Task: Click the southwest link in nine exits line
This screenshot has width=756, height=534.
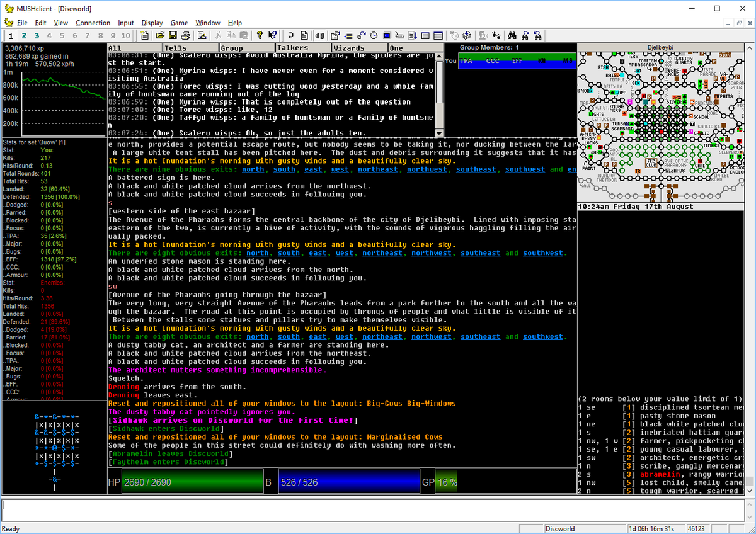Action: click(x=525, y=169)
